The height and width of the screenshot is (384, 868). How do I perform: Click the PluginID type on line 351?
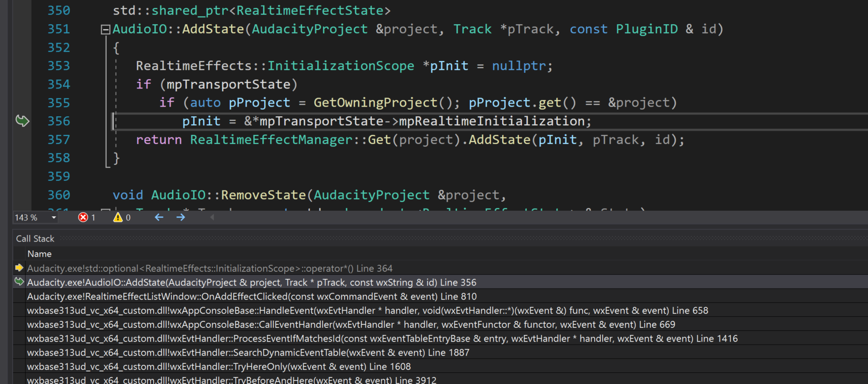click(647, 29)
